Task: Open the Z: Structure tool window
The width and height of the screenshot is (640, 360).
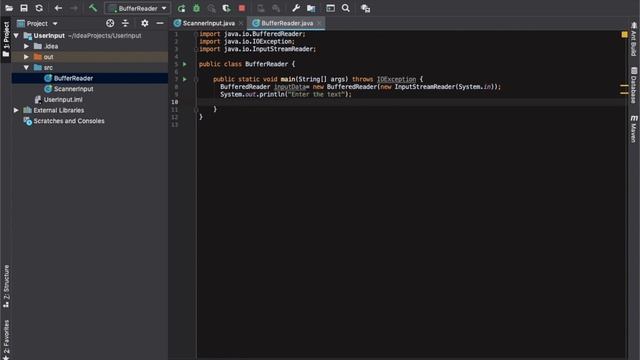Action: point(6,286)
